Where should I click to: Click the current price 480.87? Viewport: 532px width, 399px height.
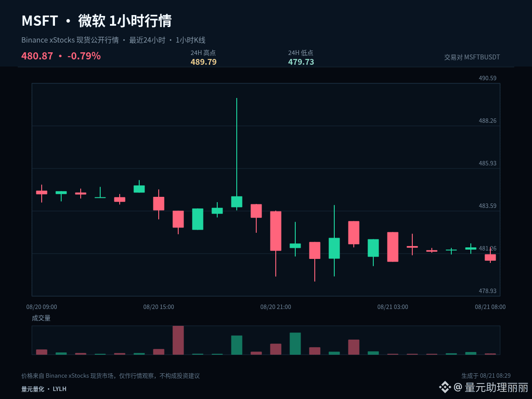tap(37, 56)
